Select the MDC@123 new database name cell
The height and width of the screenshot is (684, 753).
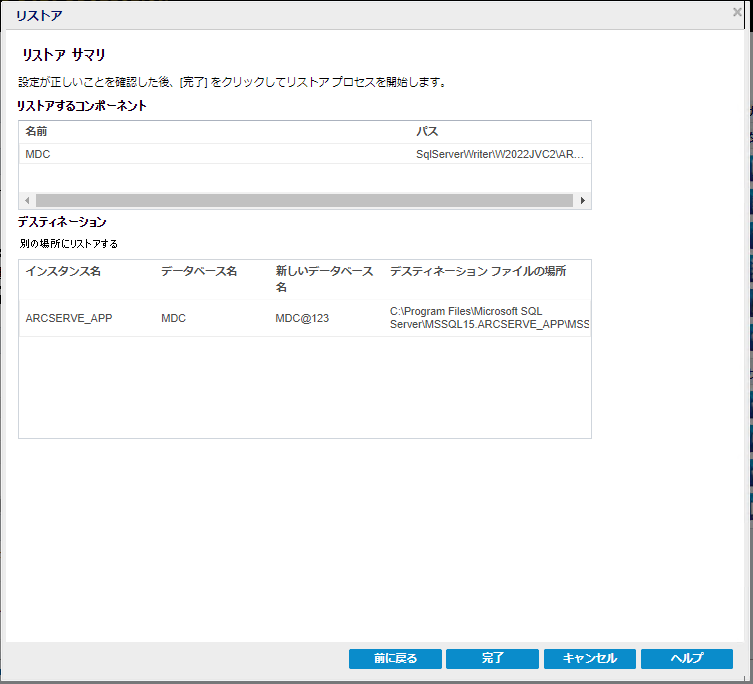coord(302,318)
